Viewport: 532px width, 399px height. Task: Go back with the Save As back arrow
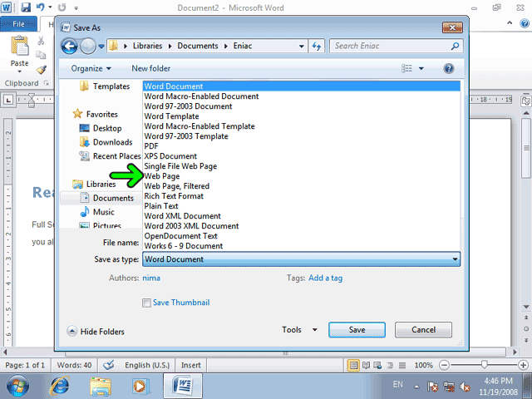pyautogui.click(x=69, y=47)
